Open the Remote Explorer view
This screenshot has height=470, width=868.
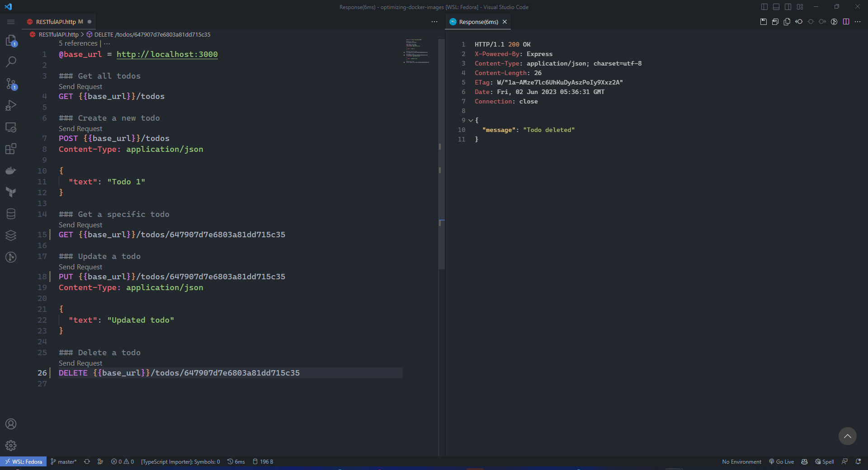coord(11,127)
